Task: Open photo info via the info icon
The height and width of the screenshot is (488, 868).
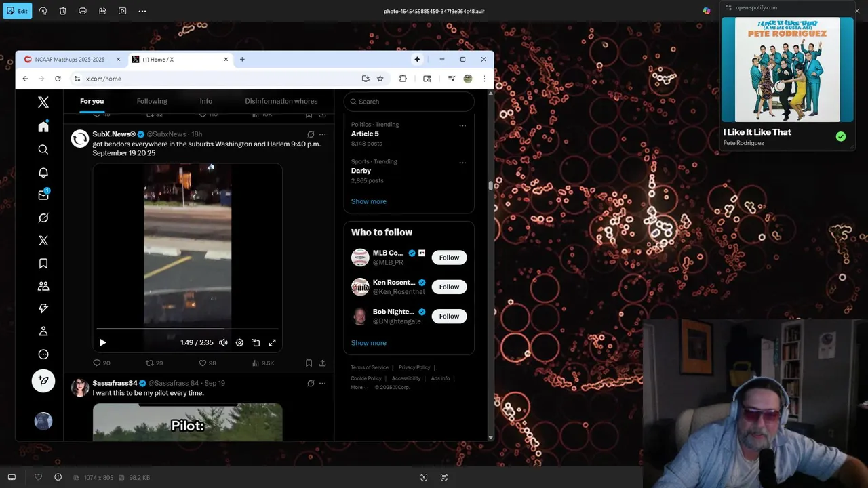Action: (58, 477)
